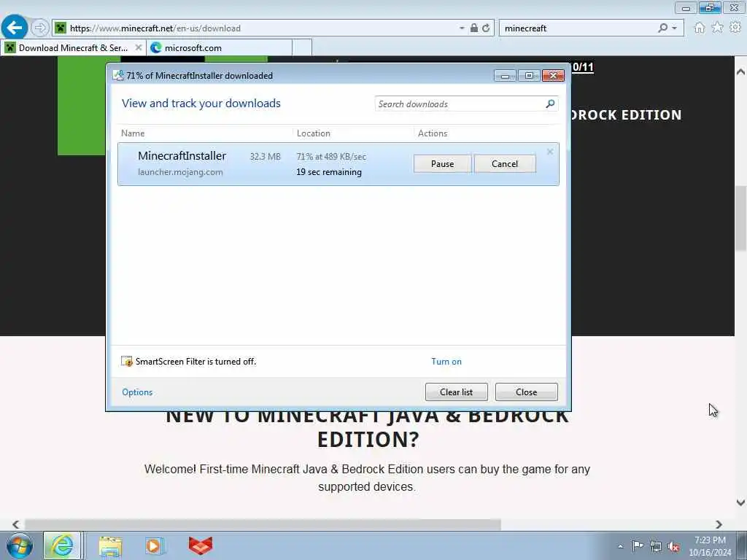
Task: Cancel the MinecraftInstaller download
Action: pyautogui.click(x=505, y=164)
